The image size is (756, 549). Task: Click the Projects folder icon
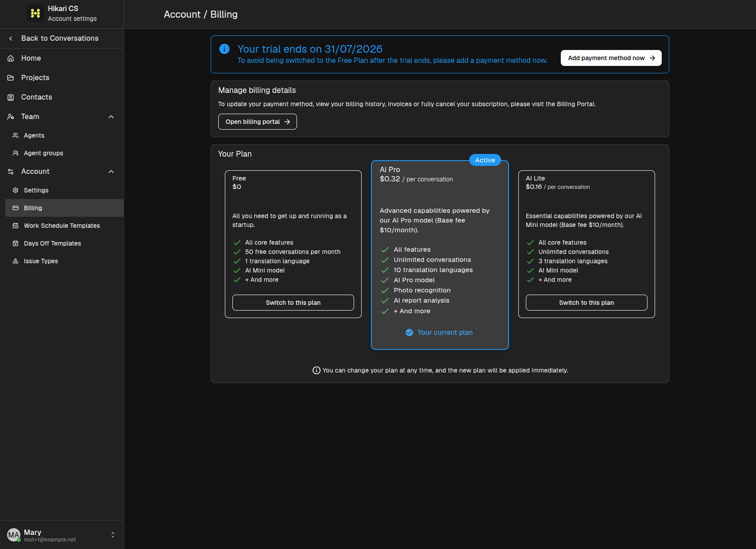pos(11,78)
